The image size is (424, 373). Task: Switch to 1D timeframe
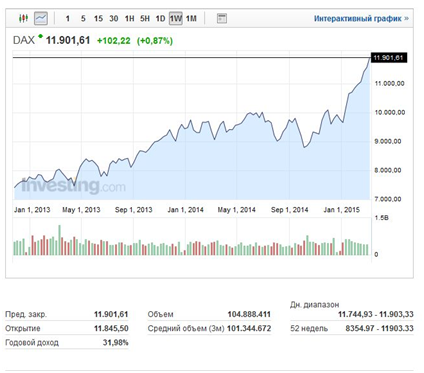point(160,19)
